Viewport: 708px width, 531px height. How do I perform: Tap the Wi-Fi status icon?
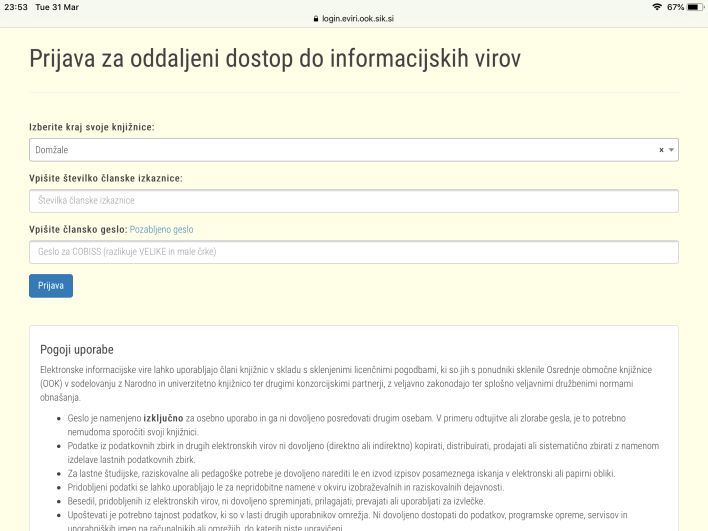[656, 7]
